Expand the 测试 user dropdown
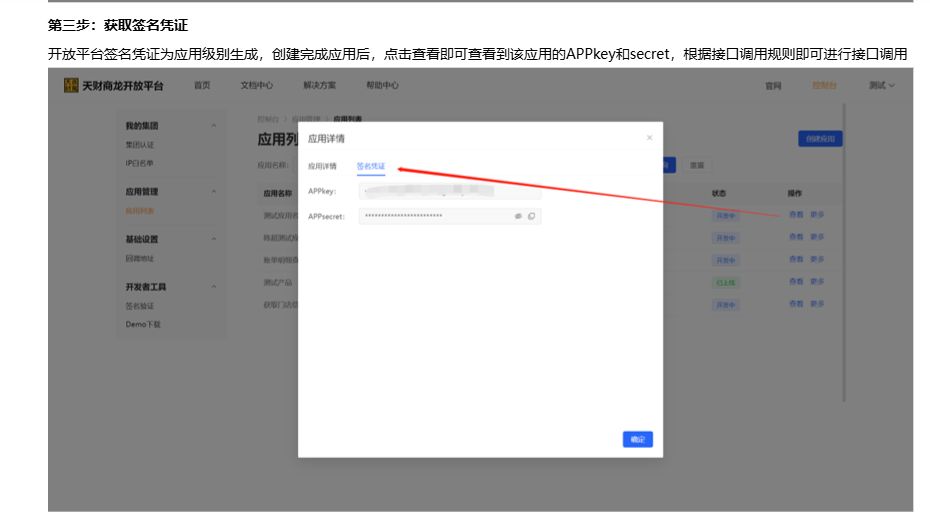930x530 pixels. [881, 85]
